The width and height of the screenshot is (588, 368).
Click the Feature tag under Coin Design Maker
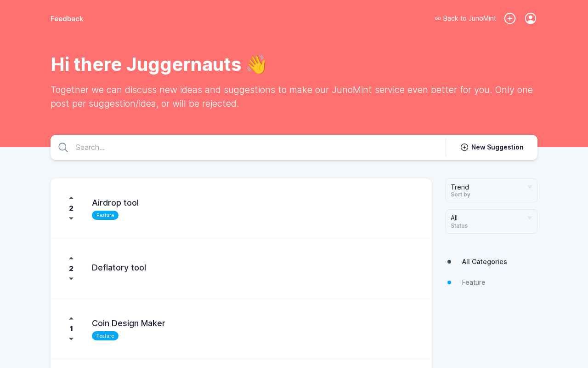(x=105, y=336)
